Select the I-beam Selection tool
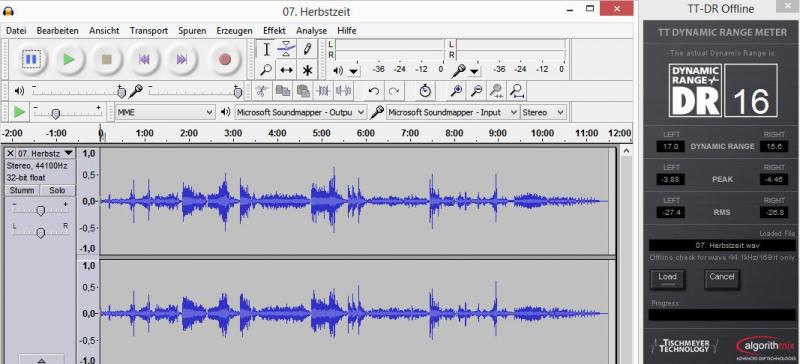The width and height of the screenshot is (800, 364). click(x=266, y=50)
